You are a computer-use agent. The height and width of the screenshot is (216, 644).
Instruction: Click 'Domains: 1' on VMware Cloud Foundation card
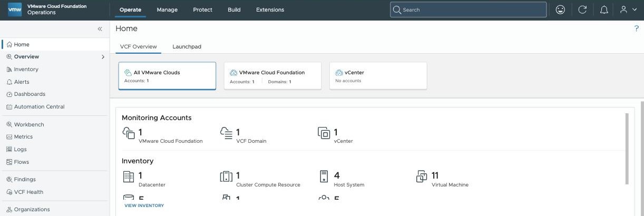click(279, 82)
